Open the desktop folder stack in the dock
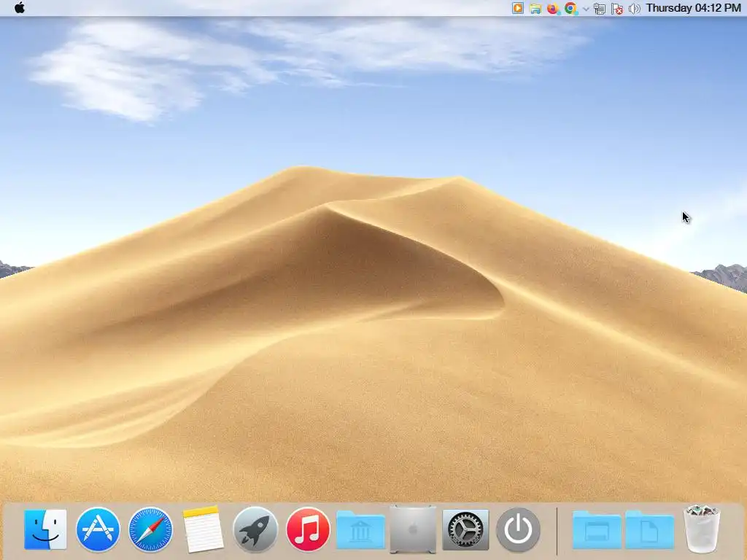 click(x=597, y=529)
